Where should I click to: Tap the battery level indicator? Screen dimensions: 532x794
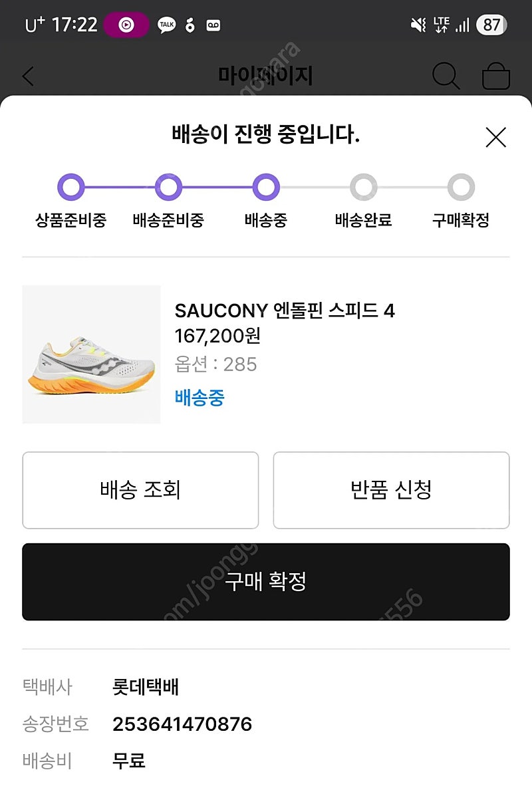[491, 25]
